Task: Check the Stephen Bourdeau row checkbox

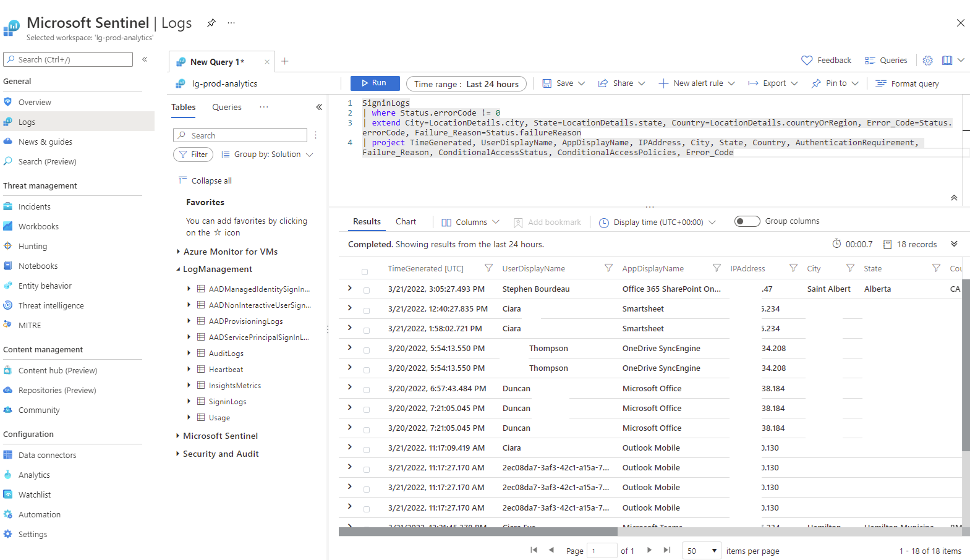Action: tap(367, 291)
